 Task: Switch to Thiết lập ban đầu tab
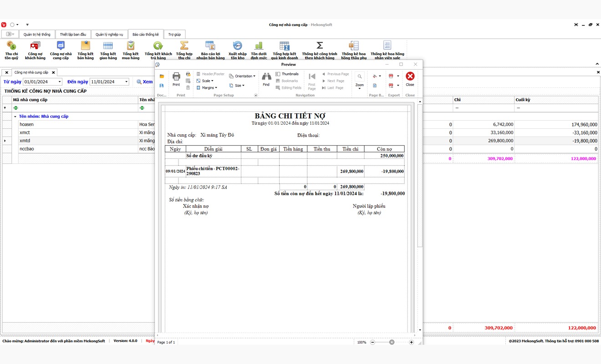[73, 35]
